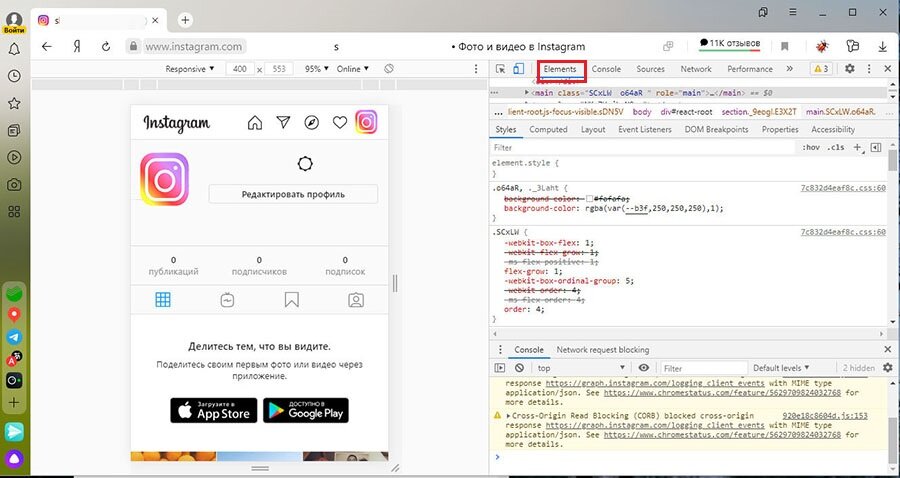
Task: Click the ladybug extension icon
Action: [x=823, y=46]
